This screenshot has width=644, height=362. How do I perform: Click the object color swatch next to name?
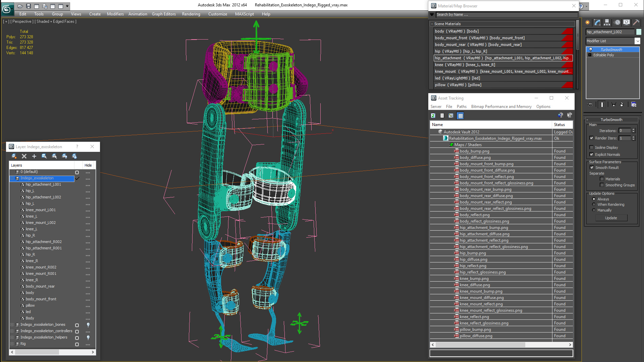click(639, 32)
